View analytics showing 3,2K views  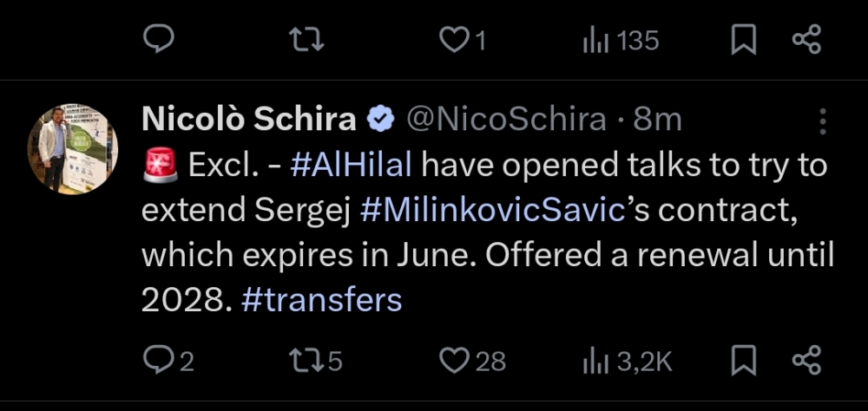point(595,360)
